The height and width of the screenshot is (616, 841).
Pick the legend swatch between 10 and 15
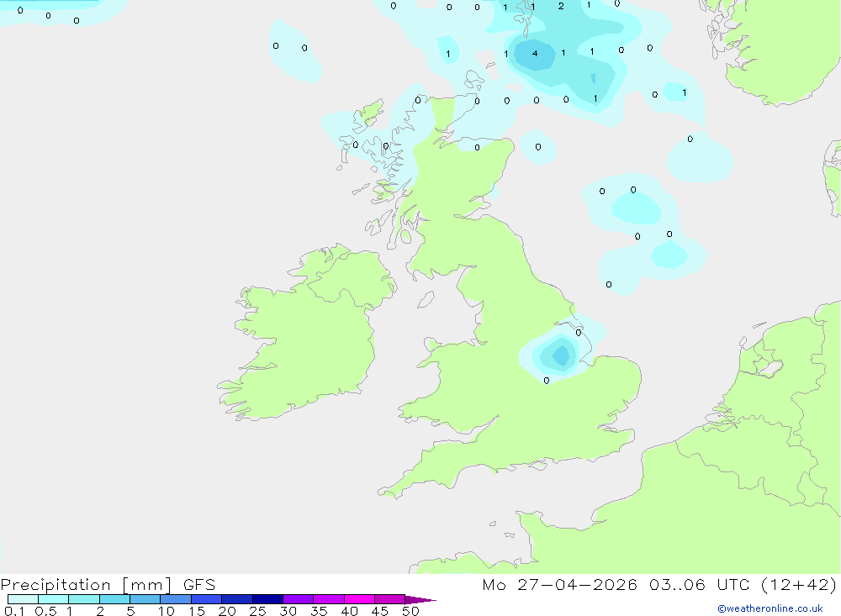tap(176, 599)
